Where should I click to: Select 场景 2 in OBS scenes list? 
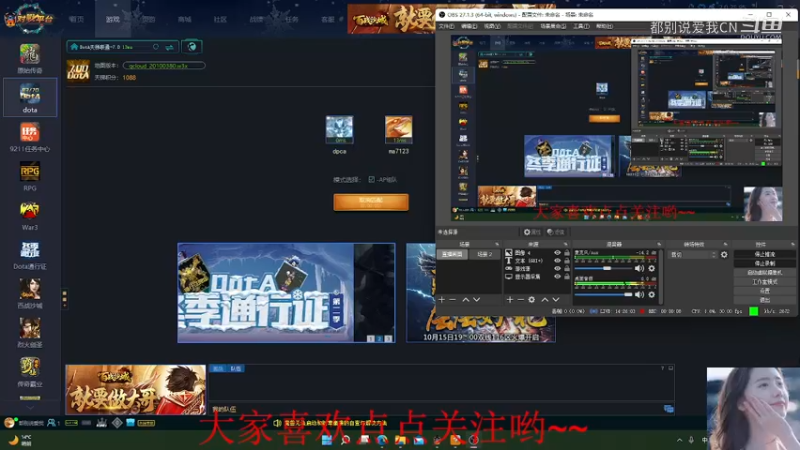tap(484, 254)
